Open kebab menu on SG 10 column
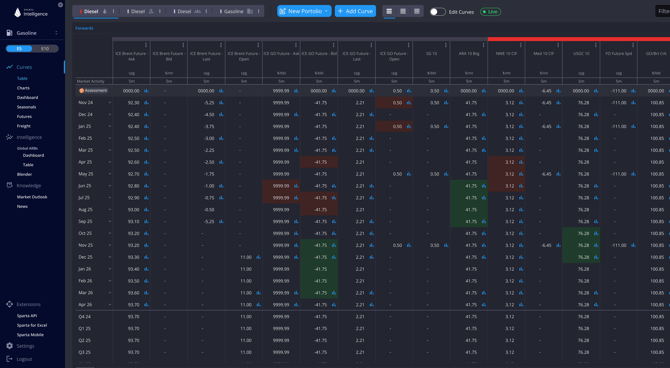 pyautogui.click(x=446, y=45)
